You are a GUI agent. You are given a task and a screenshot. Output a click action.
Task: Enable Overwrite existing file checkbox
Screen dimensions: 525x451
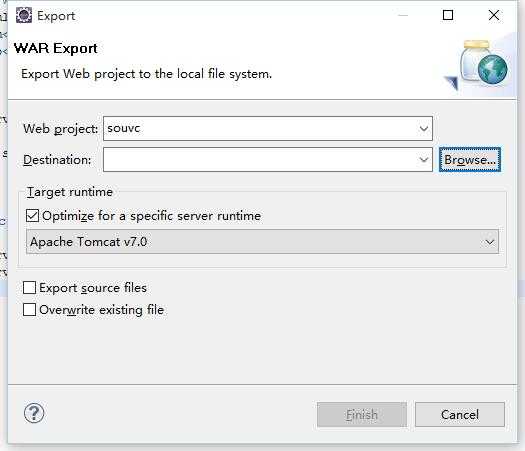point(29,310)
